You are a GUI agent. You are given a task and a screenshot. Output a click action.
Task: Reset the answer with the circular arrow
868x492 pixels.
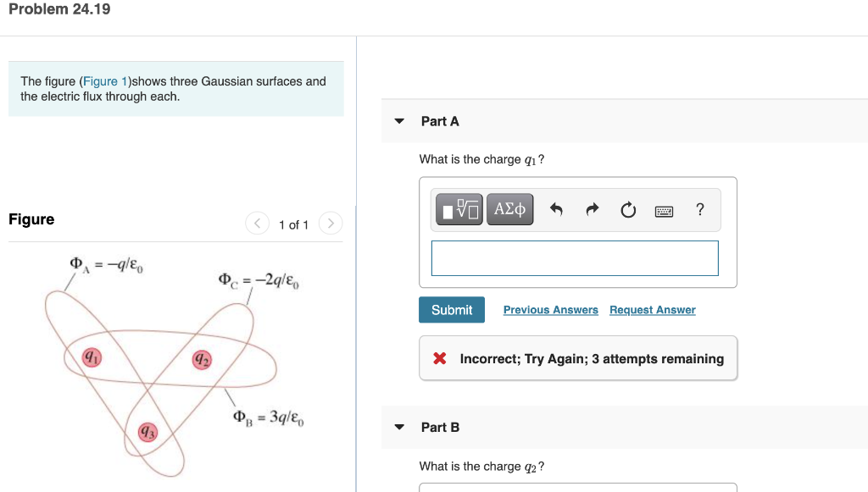(627, 209)
